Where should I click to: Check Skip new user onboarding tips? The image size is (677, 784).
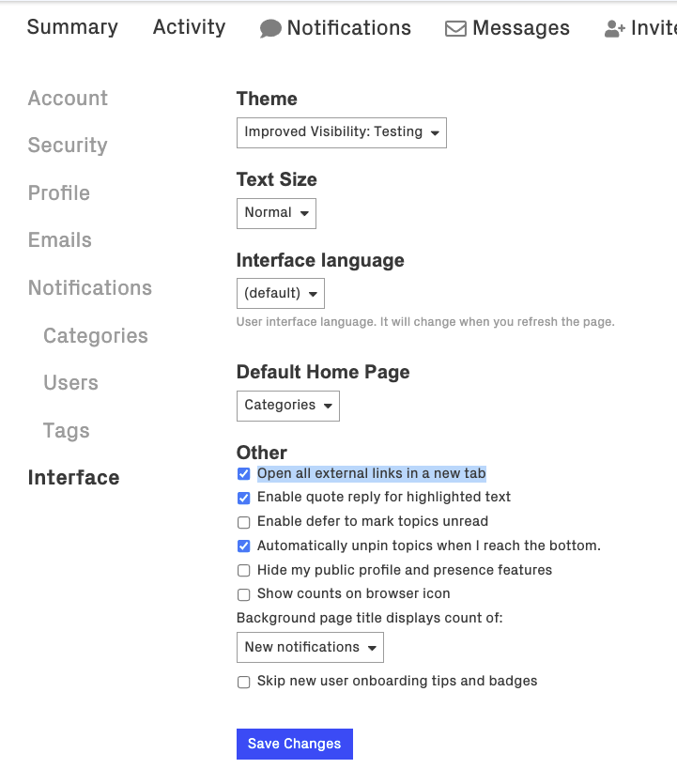pyautogui.click(x=244, y=682)
